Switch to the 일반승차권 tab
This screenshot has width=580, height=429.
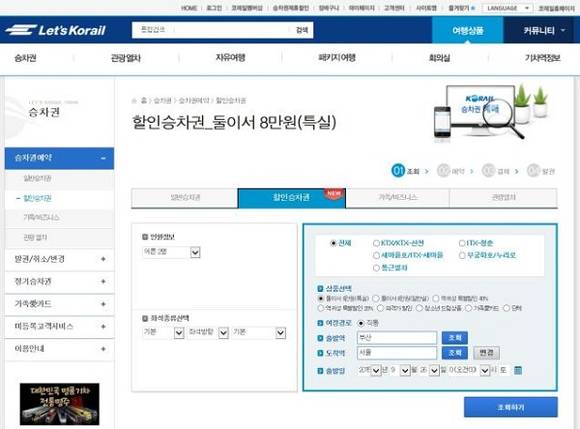coord(185,198)
